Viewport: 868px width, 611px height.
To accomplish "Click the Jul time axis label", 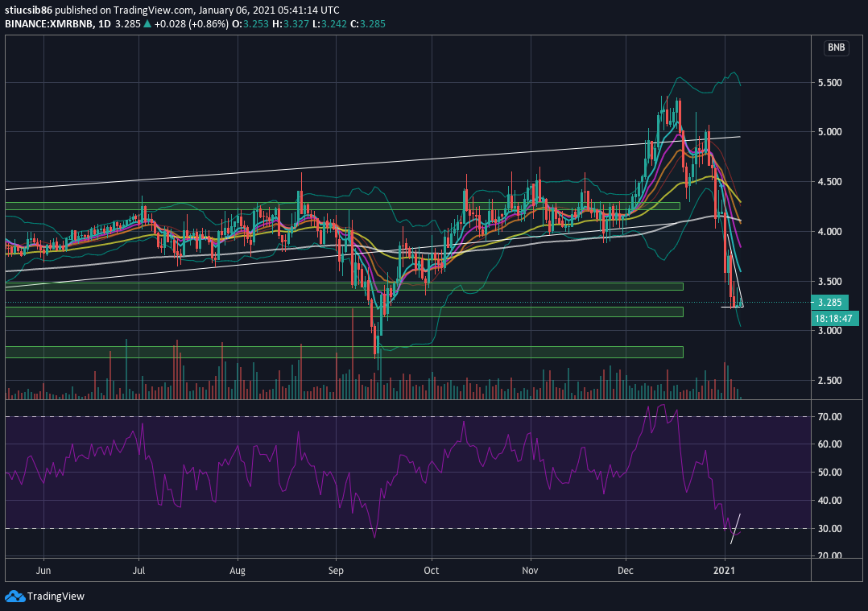I will click(139, 570).
